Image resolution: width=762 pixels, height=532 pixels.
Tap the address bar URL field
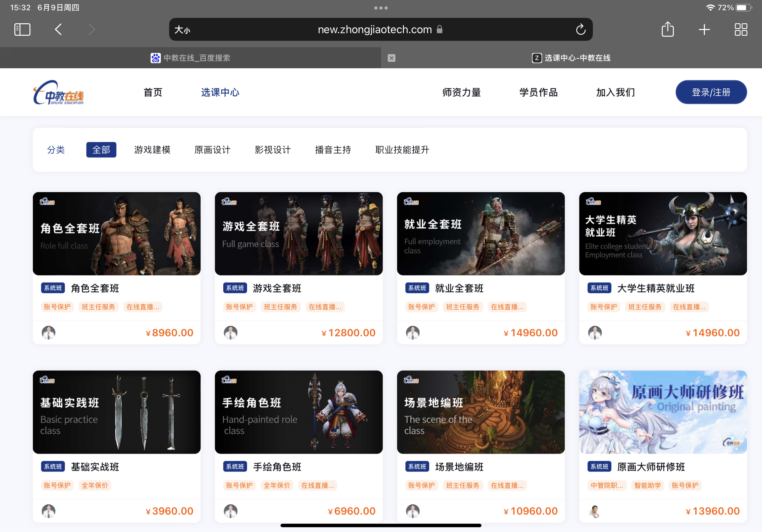point(381,30)
